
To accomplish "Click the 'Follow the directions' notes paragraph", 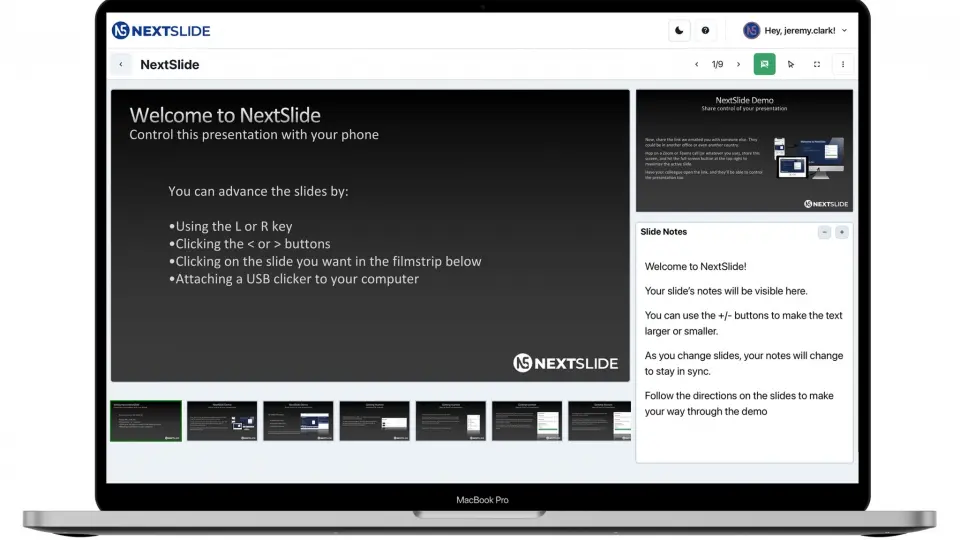I will tap(739, 403).
